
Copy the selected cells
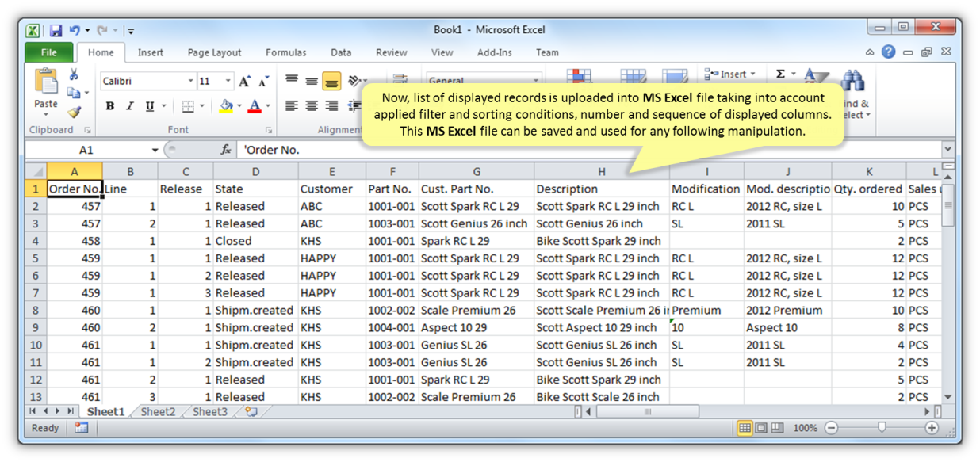[74, 94]
